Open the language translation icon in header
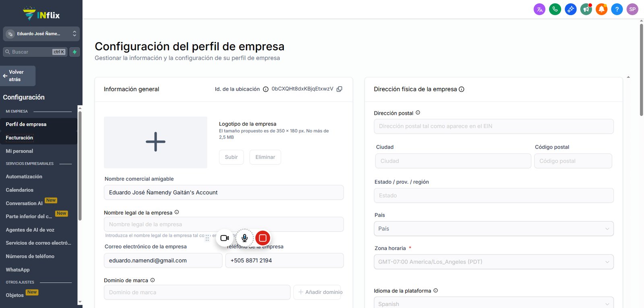Screen dimensions: 644x308 coord(539,9)
